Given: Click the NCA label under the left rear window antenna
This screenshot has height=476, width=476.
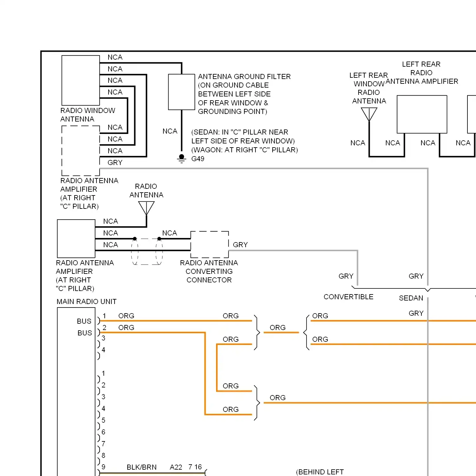Looking at the screenshot, I should tap(358, 143).
